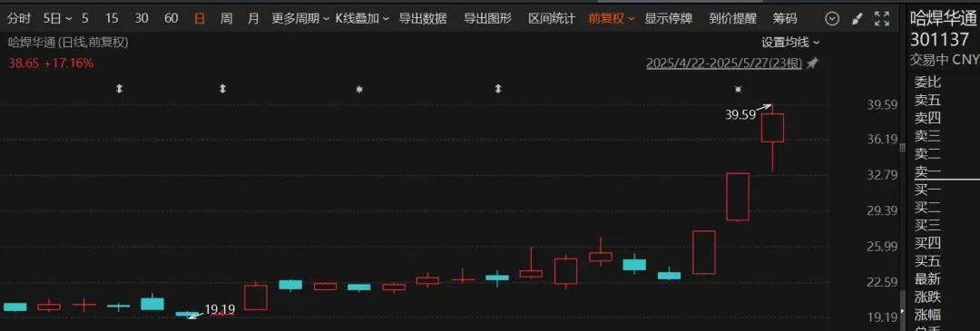This screenshot has width=980, height=331.
Task: Open the 前复权 adjustment dropdown
Action: point(612,19)
